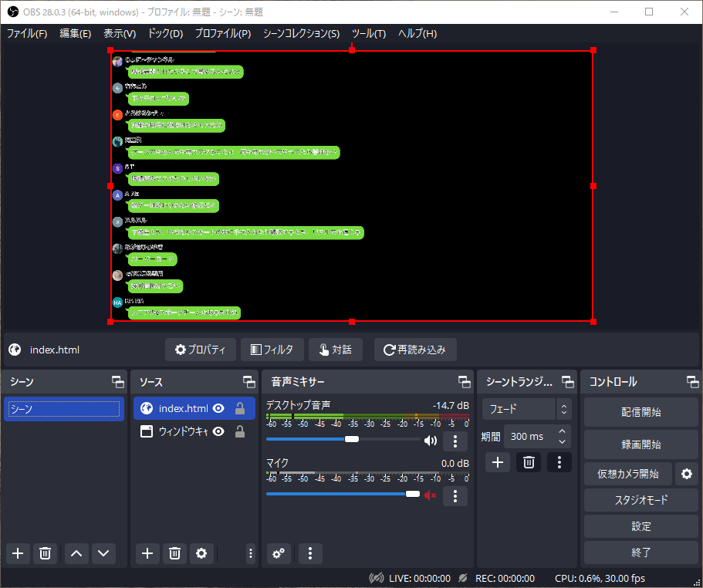Viewport: 703px width, 588px height.
Task: Remove the transition with trash icon
Action: pyautogui.click(x=529, y=462)
